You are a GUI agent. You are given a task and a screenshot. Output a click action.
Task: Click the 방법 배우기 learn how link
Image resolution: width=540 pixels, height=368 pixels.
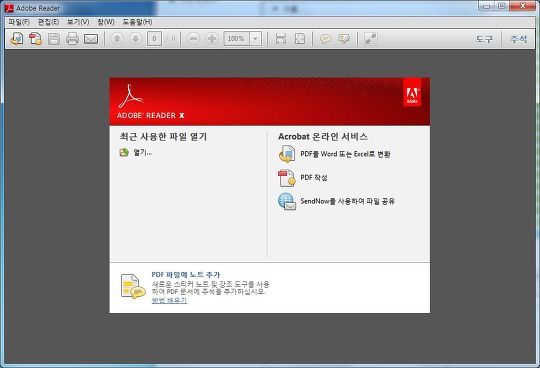coord(169,300)
